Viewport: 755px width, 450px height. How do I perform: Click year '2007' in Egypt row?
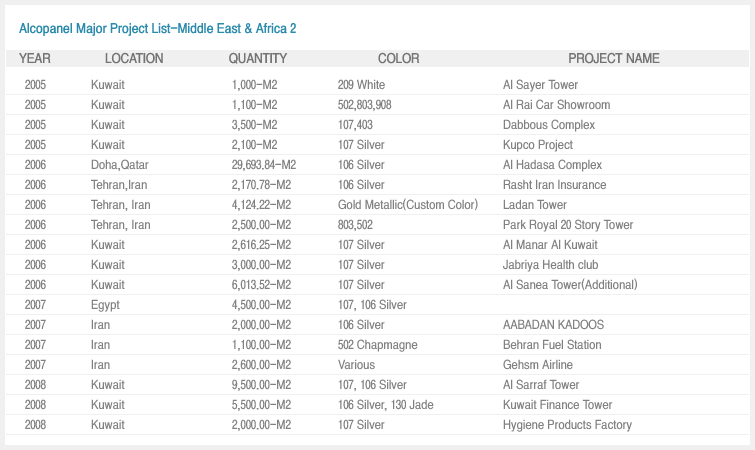[x=35, y=305]
